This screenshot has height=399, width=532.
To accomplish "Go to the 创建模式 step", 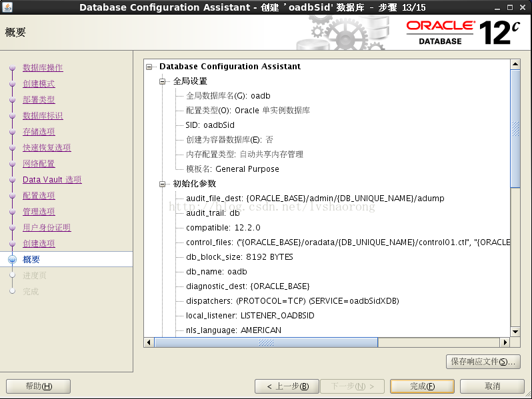I will 39,84.
